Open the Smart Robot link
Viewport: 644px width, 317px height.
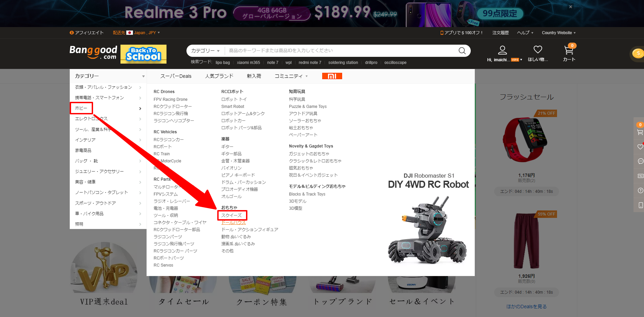click(x=233, y=107)
